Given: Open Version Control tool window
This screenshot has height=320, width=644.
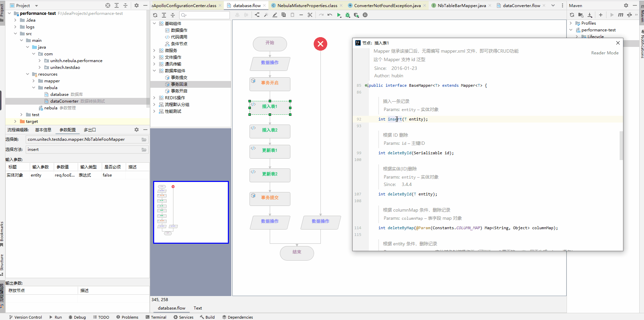Looking at the screenshot, I should (25, 317).
